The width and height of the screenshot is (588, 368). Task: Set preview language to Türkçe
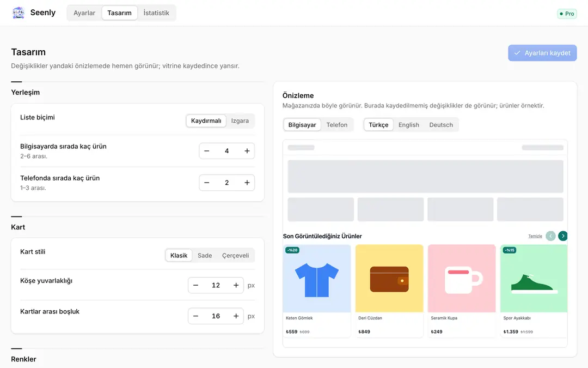pos(378,125)
